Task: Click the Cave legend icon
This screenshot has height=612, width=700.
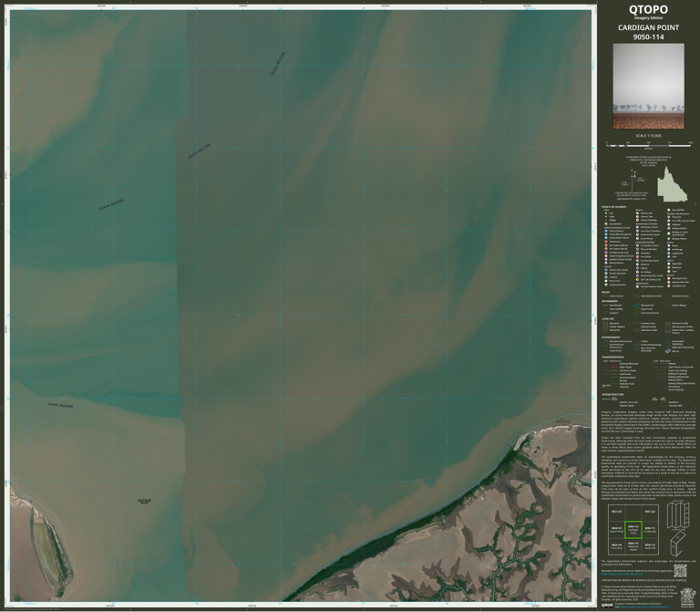Action: [669, 271]
